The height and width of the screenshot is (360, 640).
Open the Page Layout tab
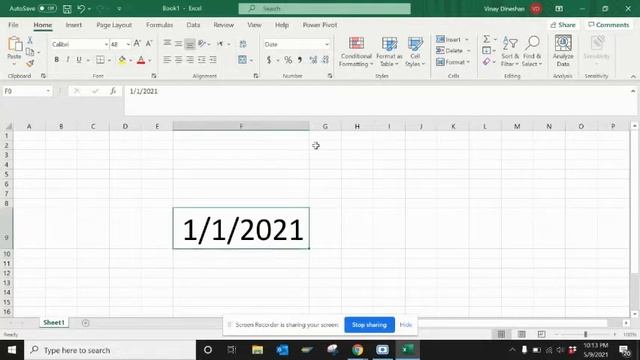pos(114,25)
